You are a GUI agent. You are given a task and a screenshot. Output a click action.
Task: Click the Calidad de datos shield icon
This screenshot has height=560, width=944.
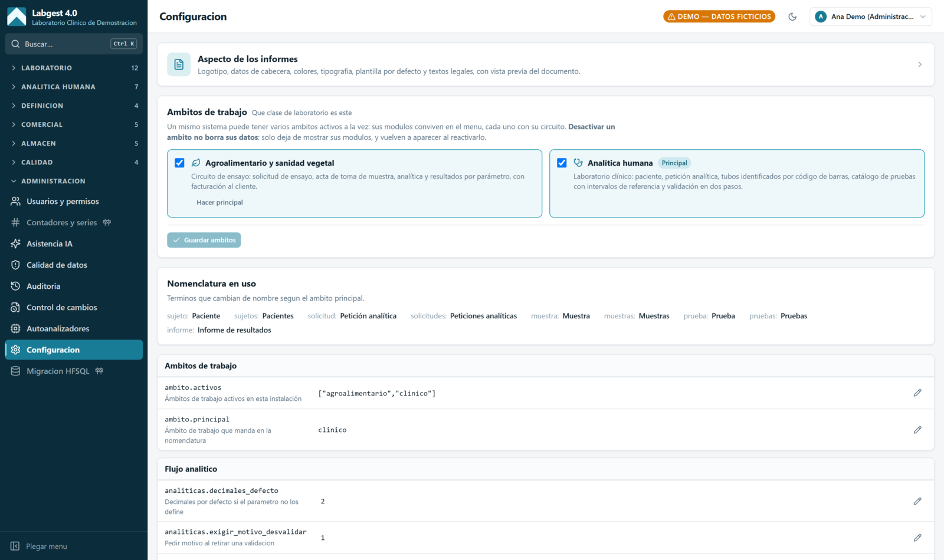tap(15, 265)
